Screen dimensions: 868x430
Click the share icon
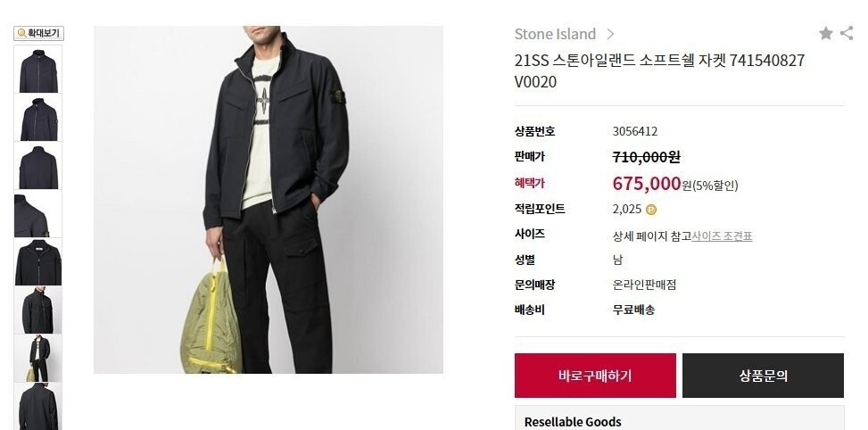point(847,33)
